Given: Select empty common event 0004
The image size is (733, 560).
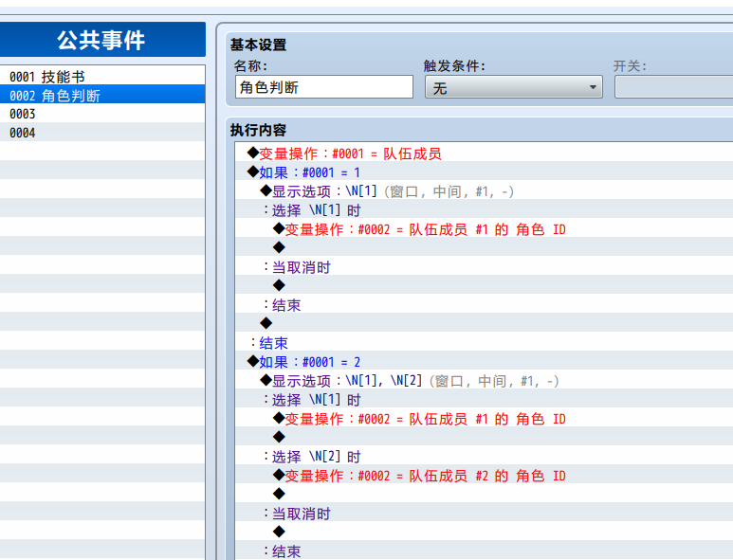Looking at the screenshot, I should [102, 132].
